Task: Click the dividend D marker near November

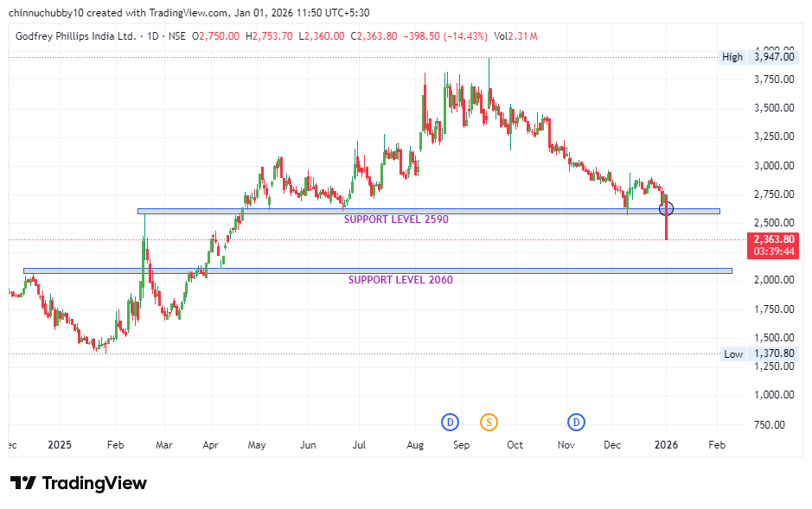Action: tap(576, 422)
